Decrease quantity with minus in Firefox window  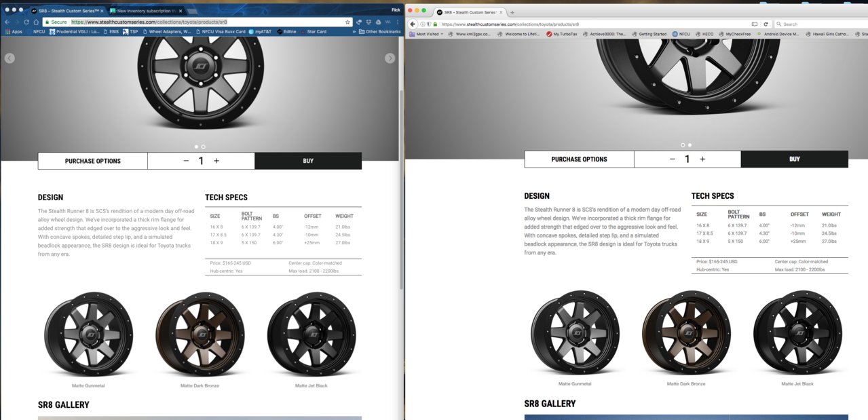[x=672, y=159]
